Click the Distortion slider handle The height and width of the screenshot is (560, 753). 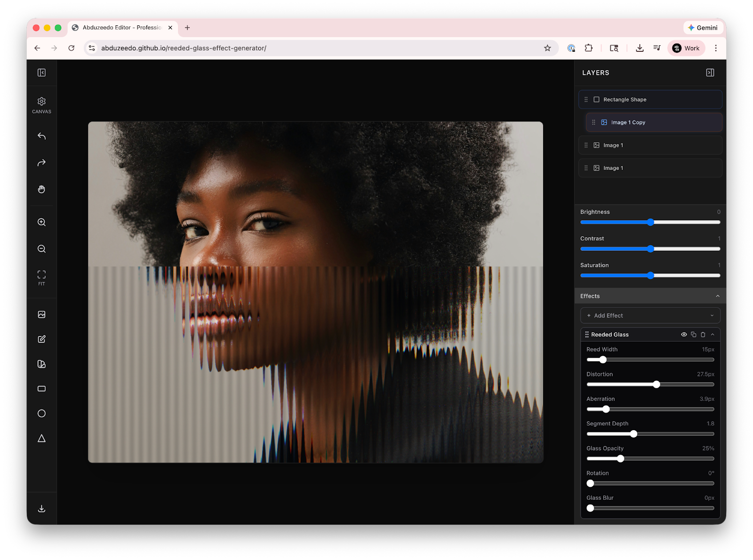coord(656,384)
